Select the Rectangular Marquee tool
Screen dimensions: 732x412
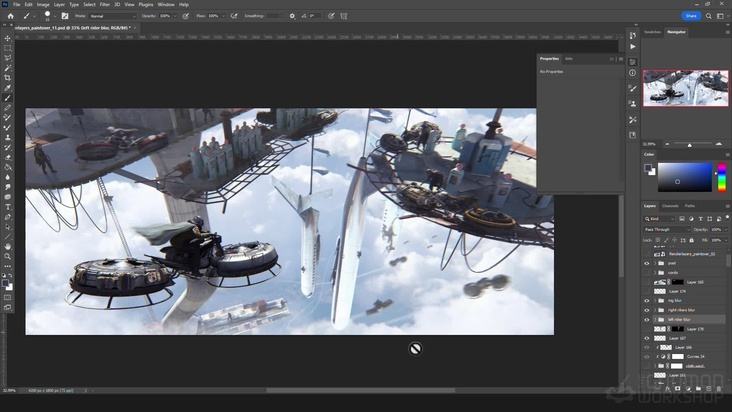(7, 48)
